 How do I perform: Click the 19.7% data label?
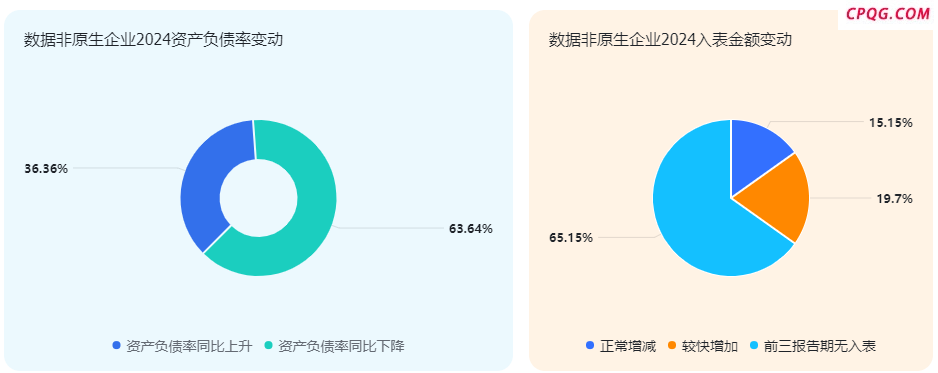point(894,199)
